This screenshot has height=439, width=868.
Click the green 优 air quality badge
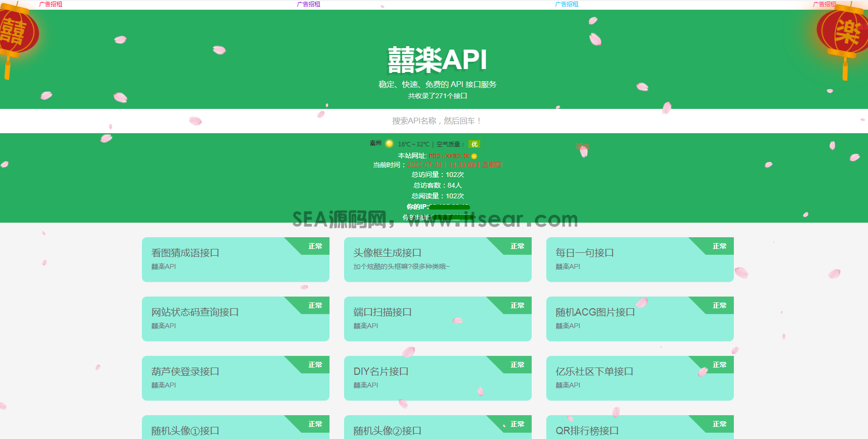coord(474,144)
